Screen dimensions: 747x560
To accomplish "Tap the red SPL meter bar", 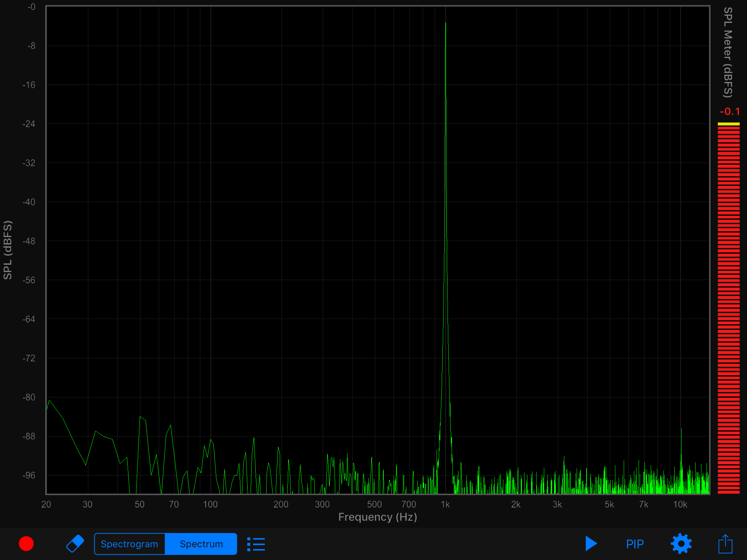I will [728, 310].
